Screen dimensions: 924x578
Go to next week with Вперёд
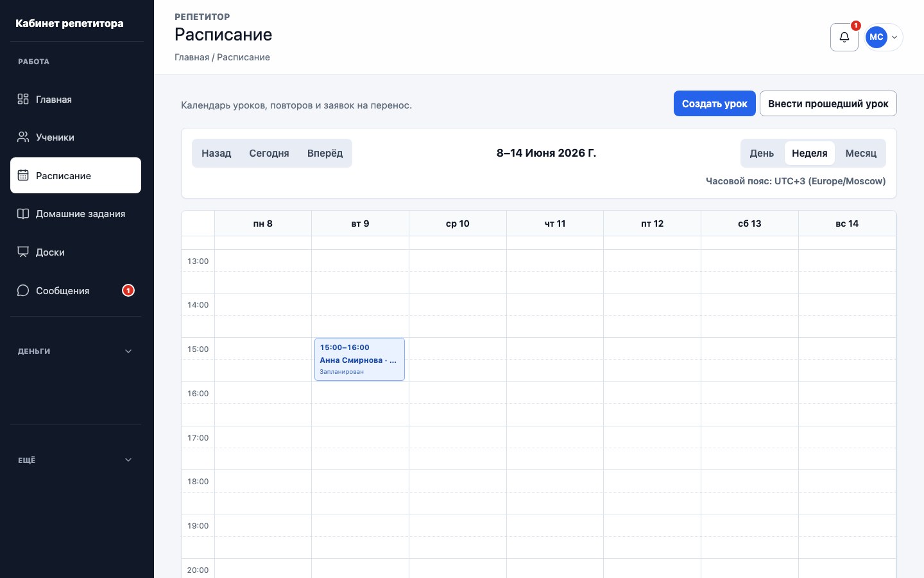click(x=325, y=153)
